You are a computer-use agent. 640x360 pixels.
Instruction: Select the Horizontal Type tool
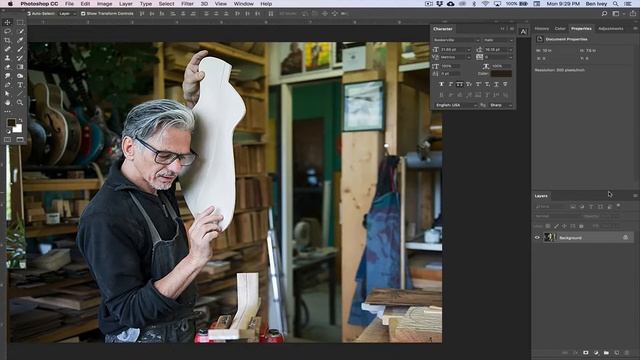(20, 85)
